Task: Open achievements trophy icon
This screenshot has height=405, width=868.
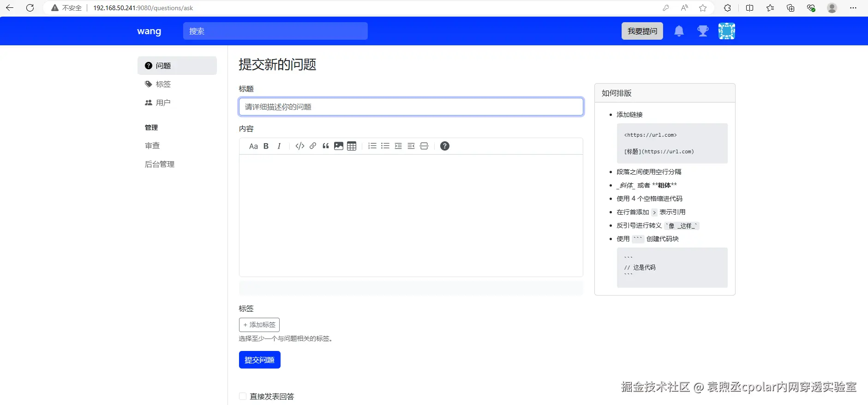Action: coord(703,31)
